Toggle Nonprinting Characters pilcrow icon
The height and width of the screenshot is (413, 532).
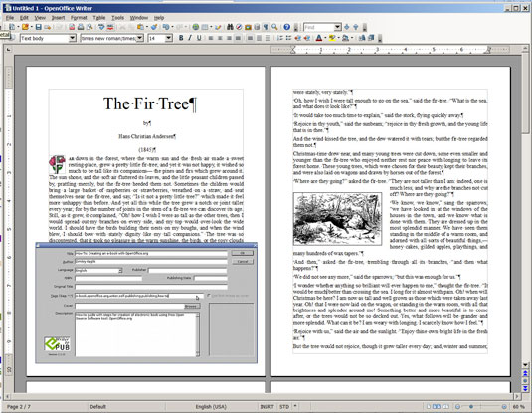pyautogui.click(x=266, y=27)
